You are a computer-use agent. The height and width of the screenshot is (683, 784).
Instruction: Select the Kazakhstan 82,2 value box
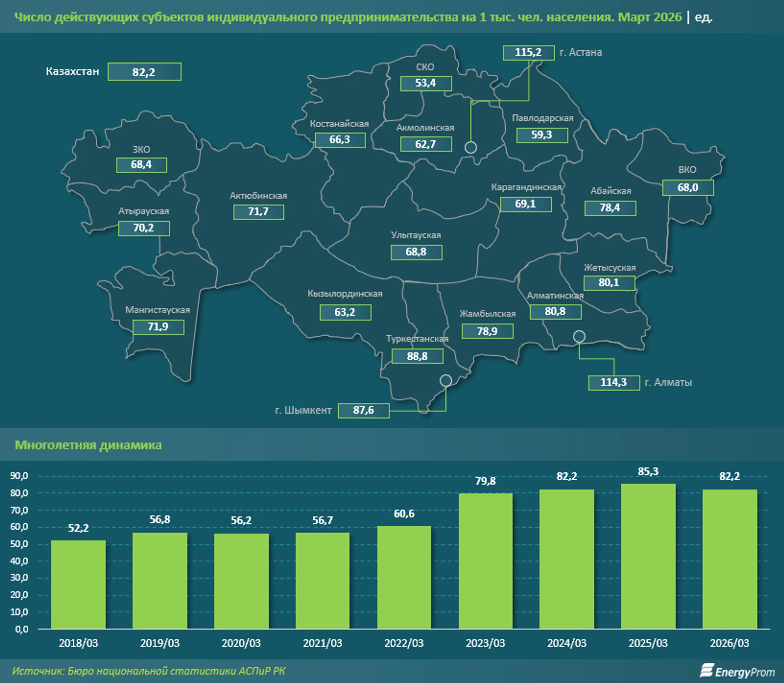[x=144, y=71]
